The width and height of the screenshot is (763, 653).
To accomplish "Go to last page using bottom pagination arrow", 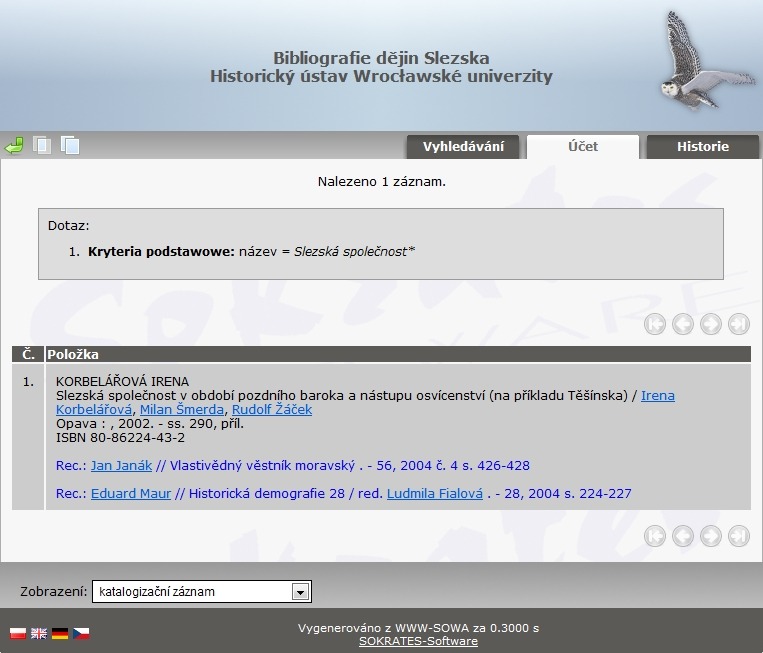I will coord(739,536).
